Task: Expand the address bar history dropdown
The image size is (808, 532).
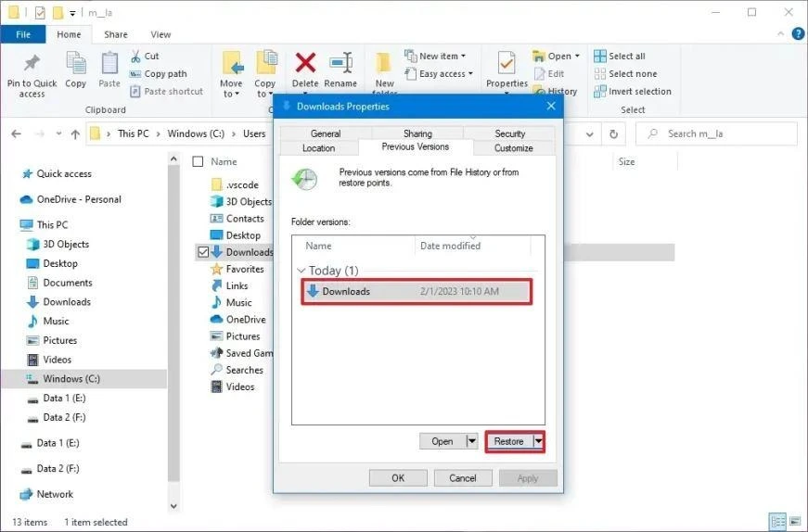Action: [589, 134]
